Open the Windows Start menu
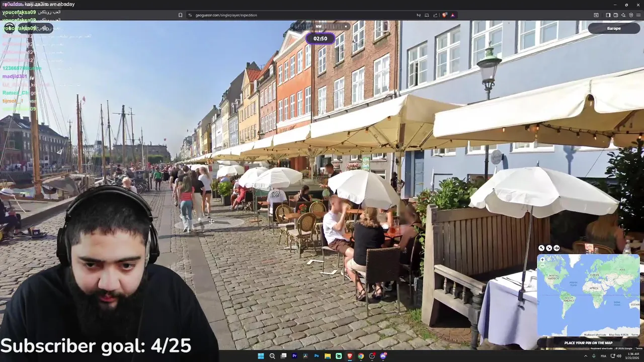The height and width of the screenshot is (362, 644). [261, 356]
